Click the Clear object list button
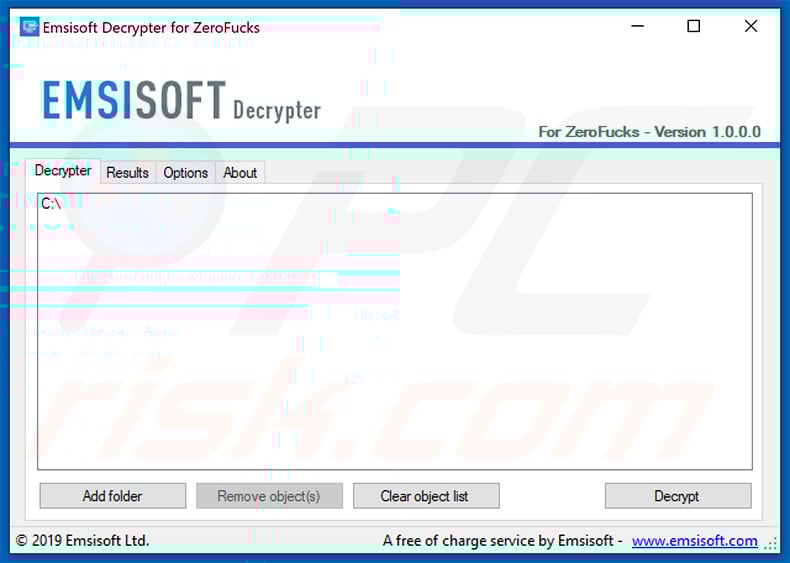This screenshot has height=563, width=790. pos(426,496)
